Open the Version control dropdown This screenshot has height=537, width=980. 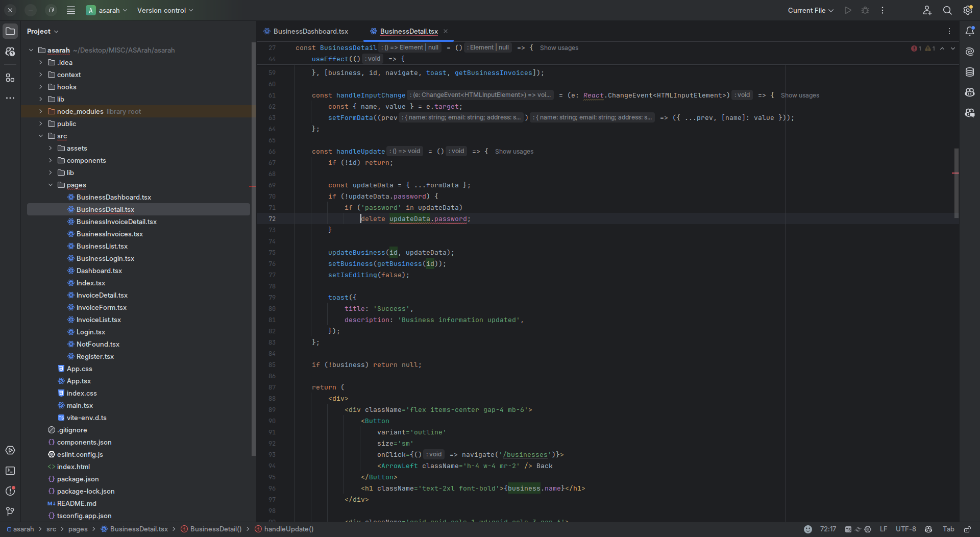pos(164,10)
